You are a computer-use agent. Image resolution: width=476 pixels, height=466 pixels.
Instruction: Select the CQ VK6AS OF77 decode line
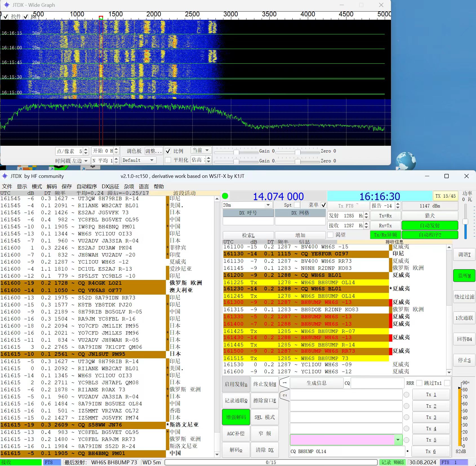pyautogui.click(x=83, y=290)
